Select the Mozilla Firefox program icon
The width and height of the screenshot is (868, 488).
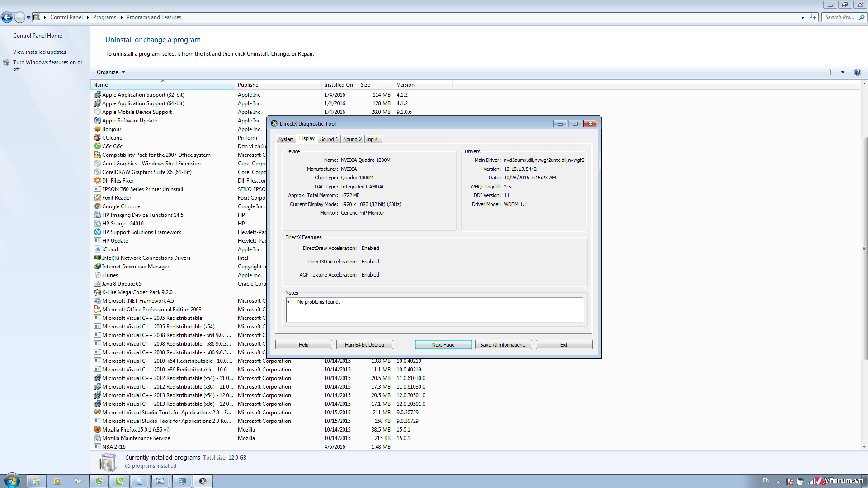(97, 430)
